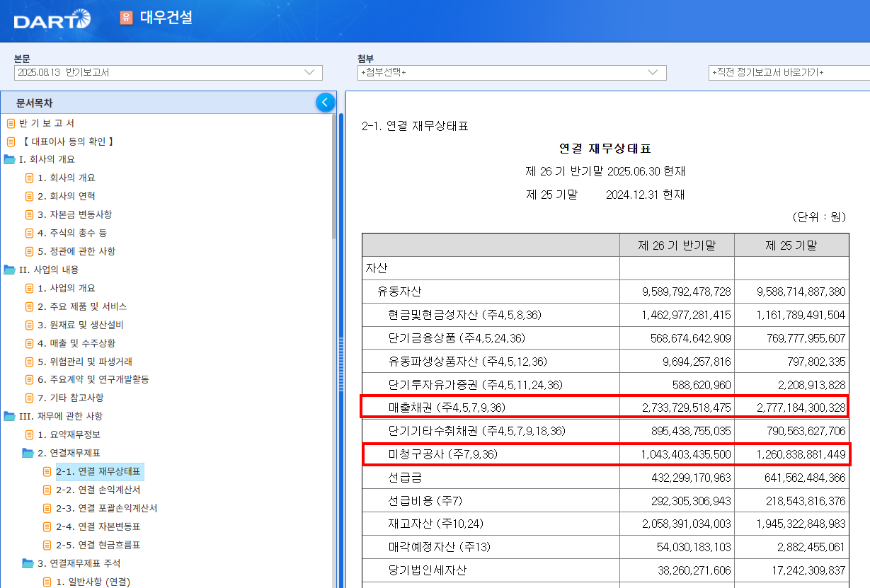870x588 pixels.
Task: Open 3. 자본금 변동사항 tree entry
Action: tap(74, 214)
